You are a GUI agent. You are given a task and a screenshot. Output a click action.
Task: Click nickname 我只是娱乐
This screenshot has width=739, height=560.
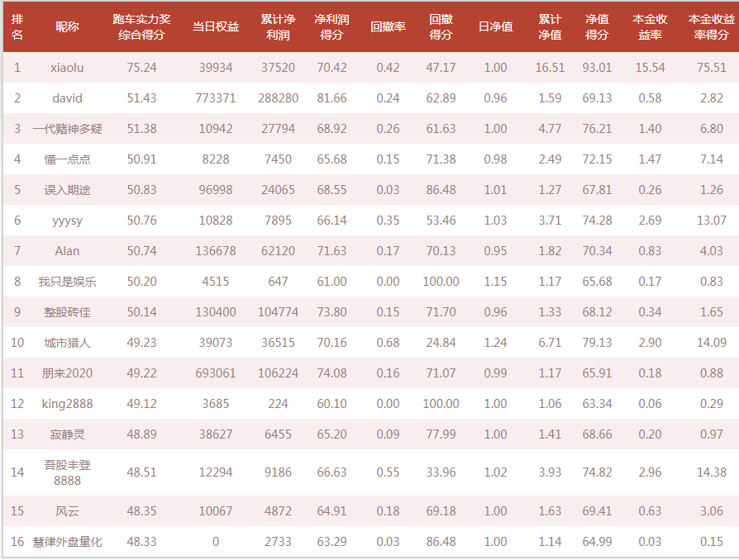67,282
